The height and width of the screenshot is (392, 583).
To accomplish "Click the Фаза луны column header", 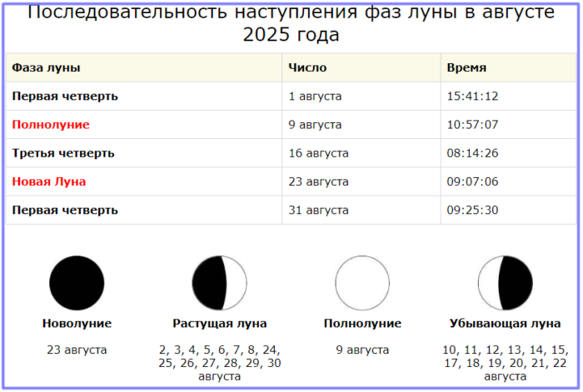I will pos(46,68).
